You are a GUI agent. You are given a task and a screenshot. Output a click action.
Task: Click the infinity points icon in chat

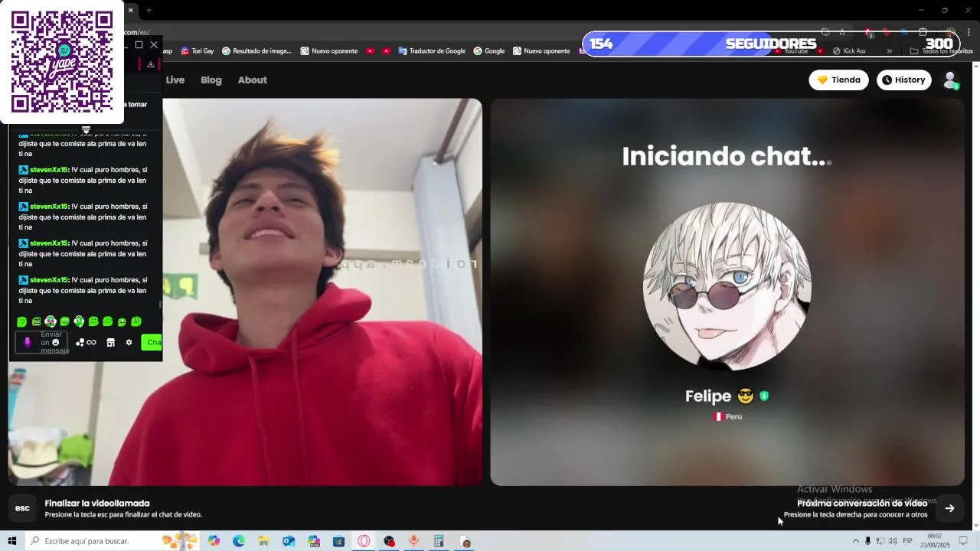86,342
